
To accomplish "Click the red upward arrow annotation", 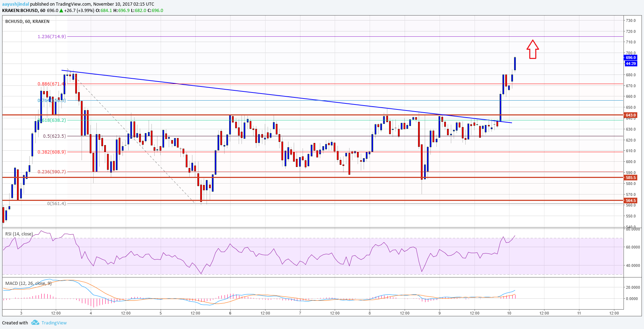I will point(532,49).
